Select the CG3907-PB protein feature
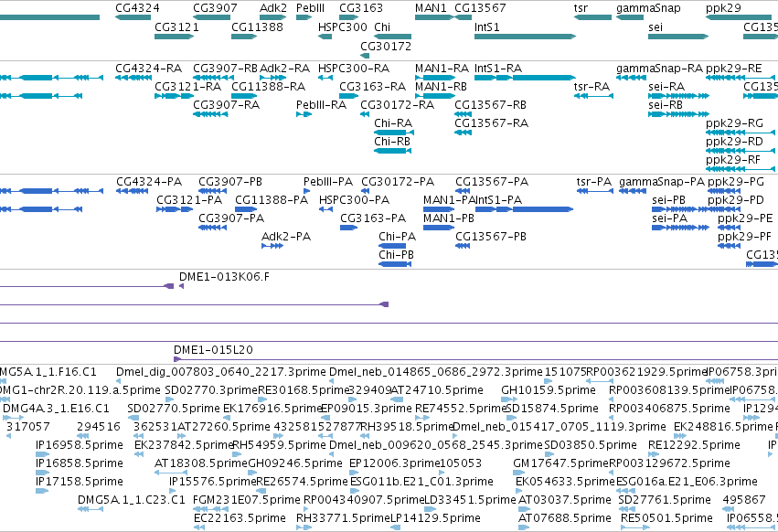The height and width of the screenshot is (532, 778). [x=212, y=192]
